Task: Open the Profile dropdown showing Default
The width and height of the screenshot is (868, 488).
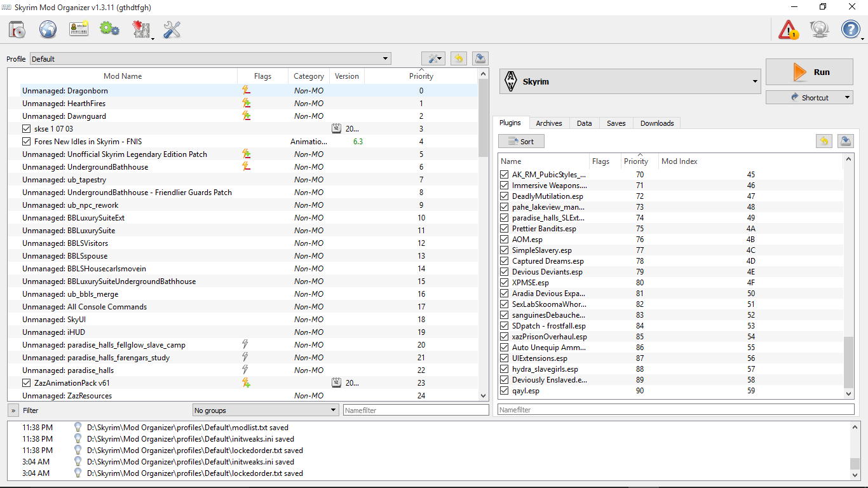Action: [210, 59]
